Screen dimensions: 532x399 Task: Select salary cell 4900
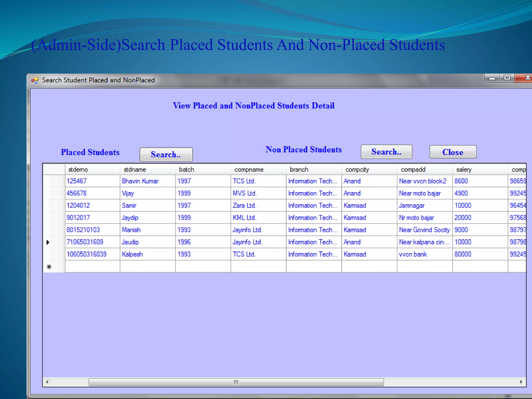pyautogui.click(x=480, y=193)
